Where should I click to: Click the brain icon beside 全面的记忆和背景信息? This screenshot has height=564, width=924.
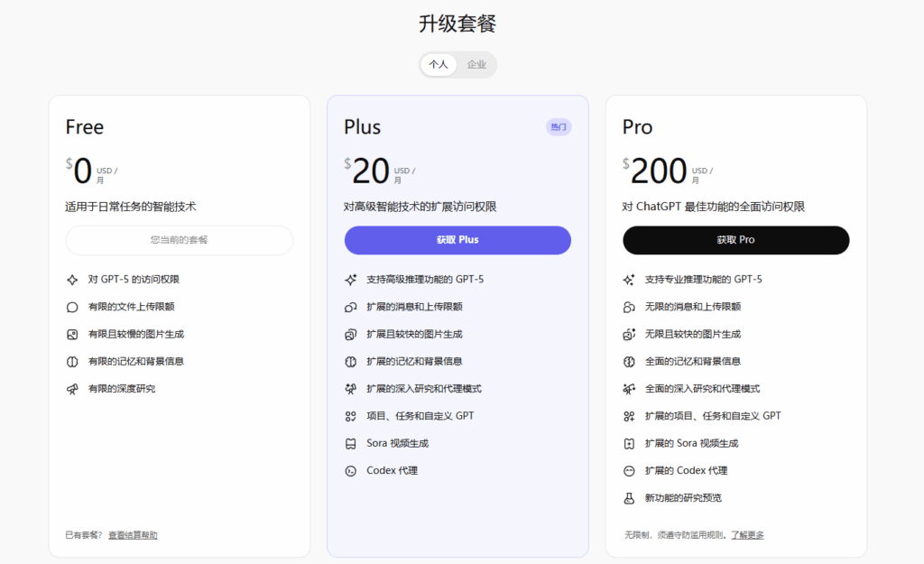click(629, 362)
